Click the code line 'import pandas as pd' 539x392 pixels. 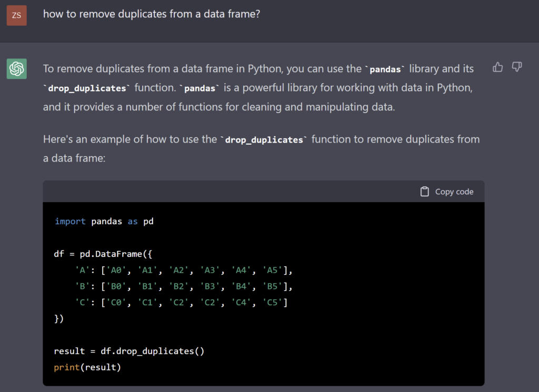(x=104, y=221)
